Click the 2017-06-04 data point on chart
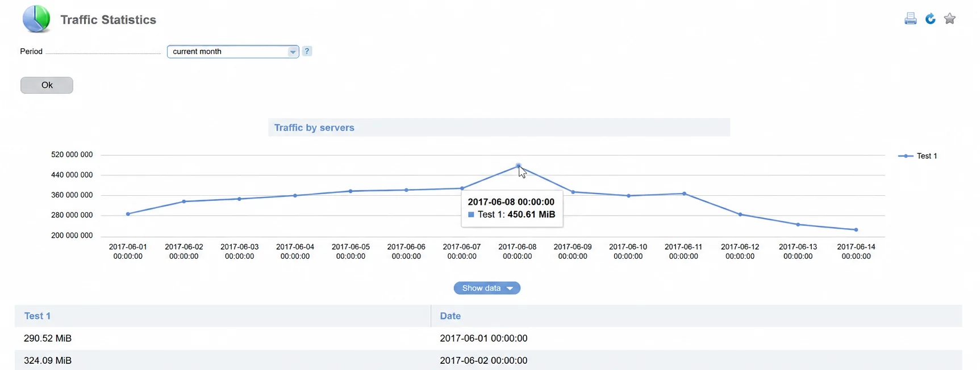 point(295,196)
